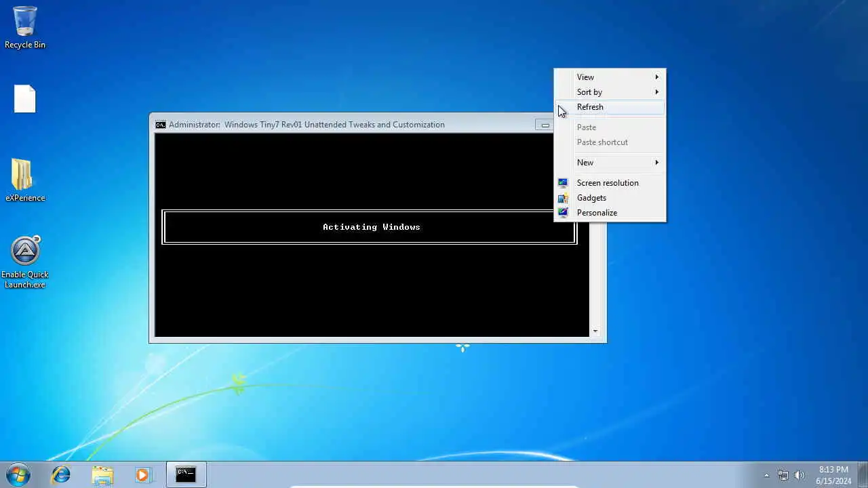Viewport: 868px width, 488px height.
Task: Open the volume speaker tray icon
Action: click(800, 475)
